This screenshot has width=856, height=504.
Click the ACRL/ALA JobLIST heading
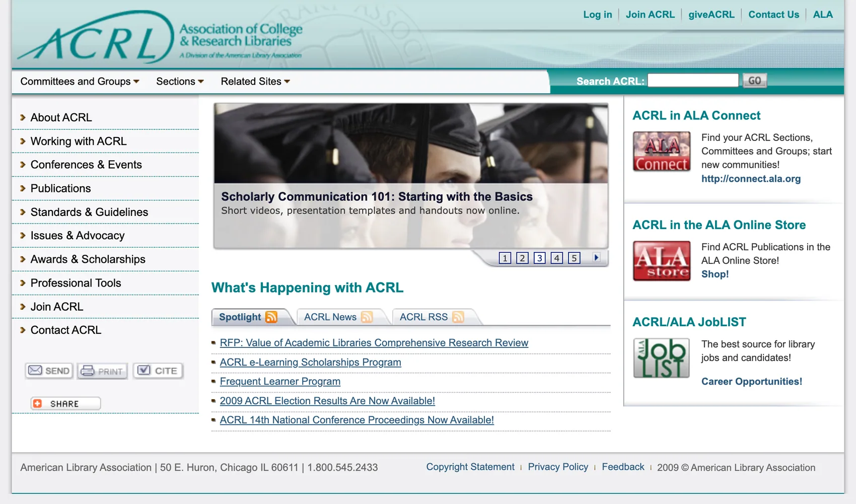(689, 322)
